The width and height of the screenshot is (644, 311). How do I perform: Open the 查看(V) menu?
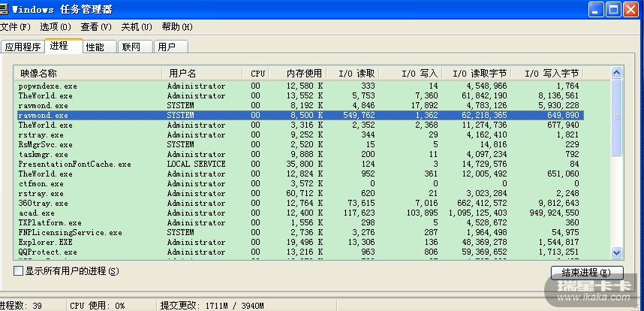[96, 27]
